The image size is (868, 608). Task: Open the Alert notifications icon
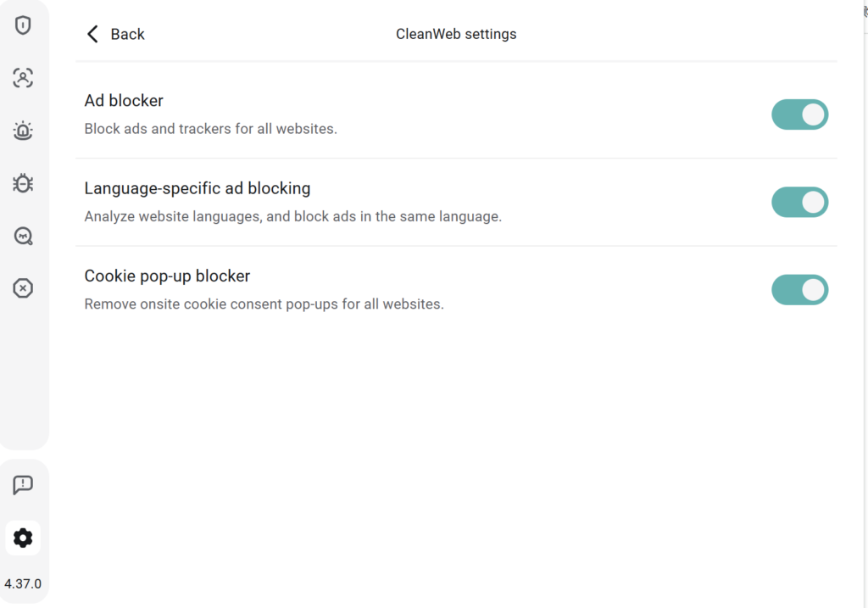pos(24,131)
